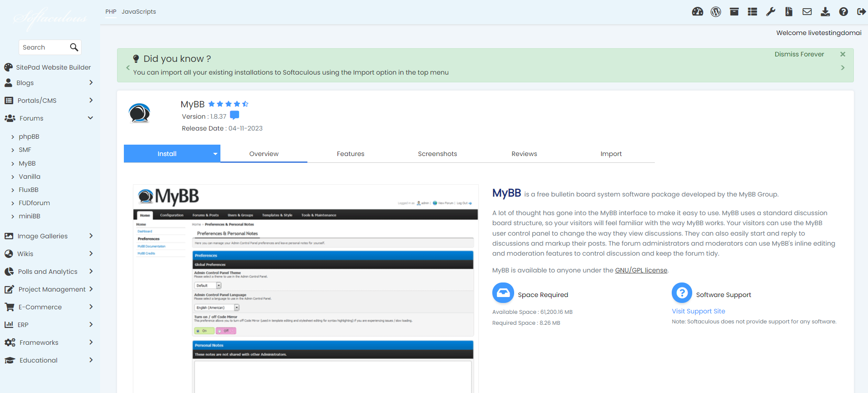Click the logout arrow icon

click(861, 12)
